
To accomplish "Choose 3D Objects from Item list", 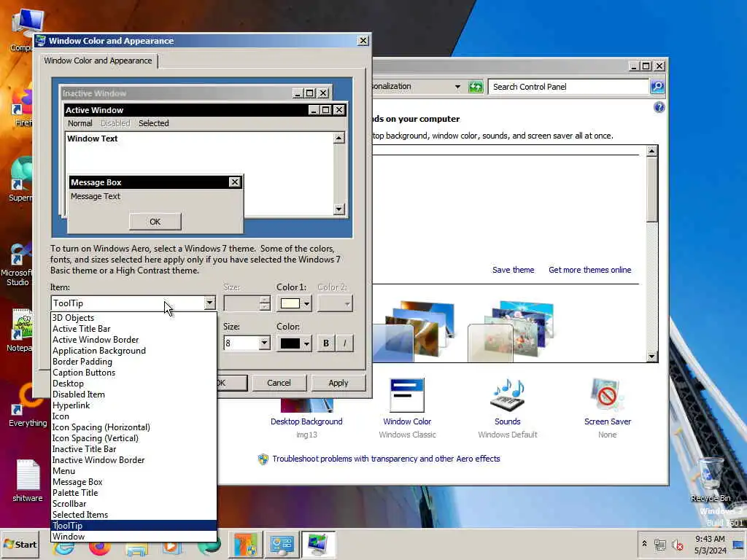I will tap(133, 318).
